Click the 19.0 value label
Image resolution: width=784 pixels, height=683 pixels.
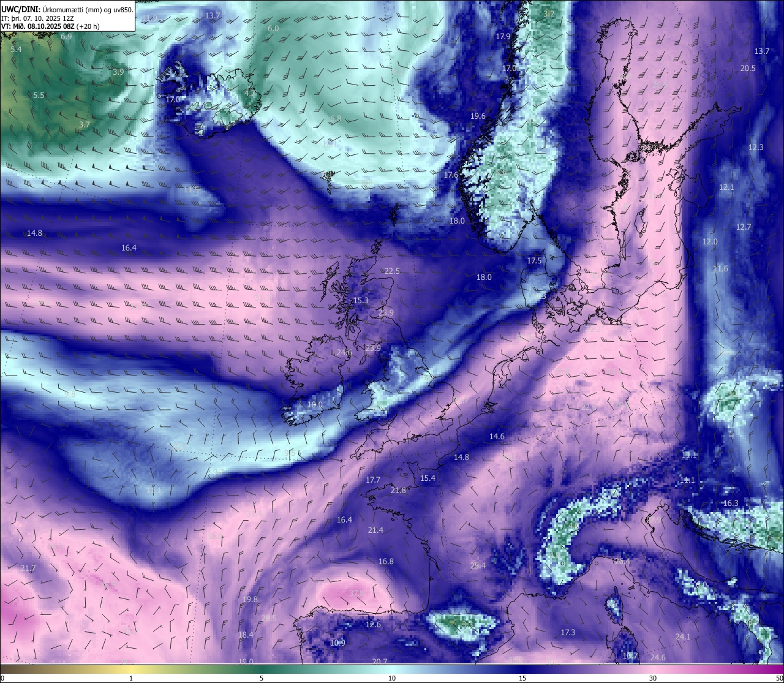[x=246, y=662]
